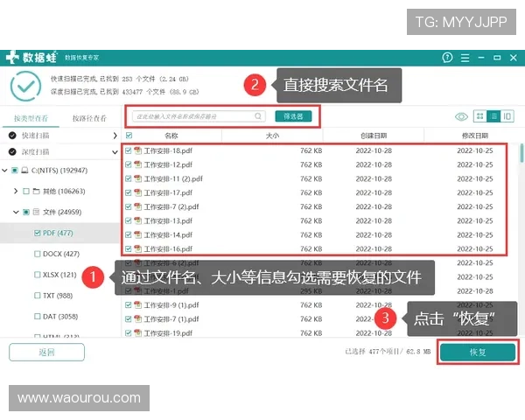Sort by 修改日期 column header
Viewport: 525px width, 420px height.
[x=475, y=136]
